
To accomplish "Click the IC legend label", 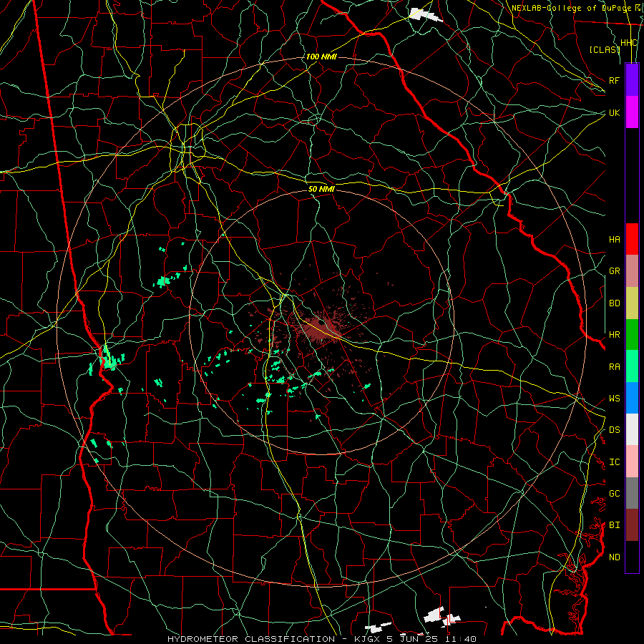I will point(614,462).
